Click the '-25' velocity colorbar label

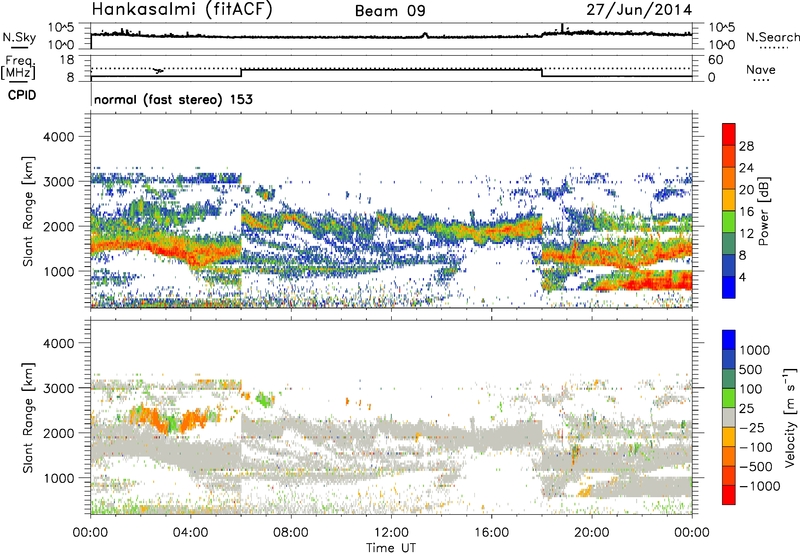point(750,428)
